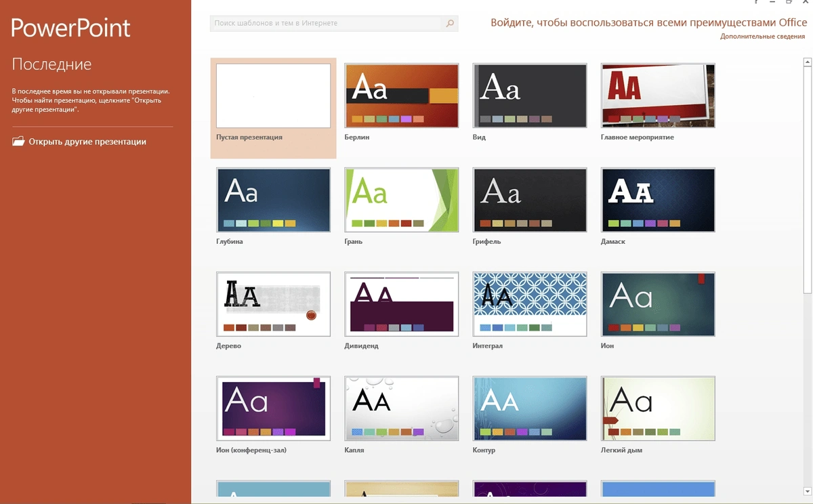The height and width of the screenshot is (504, 813).
Task: Select the Контур theme thumbnail
Action: tap(530, 408)
